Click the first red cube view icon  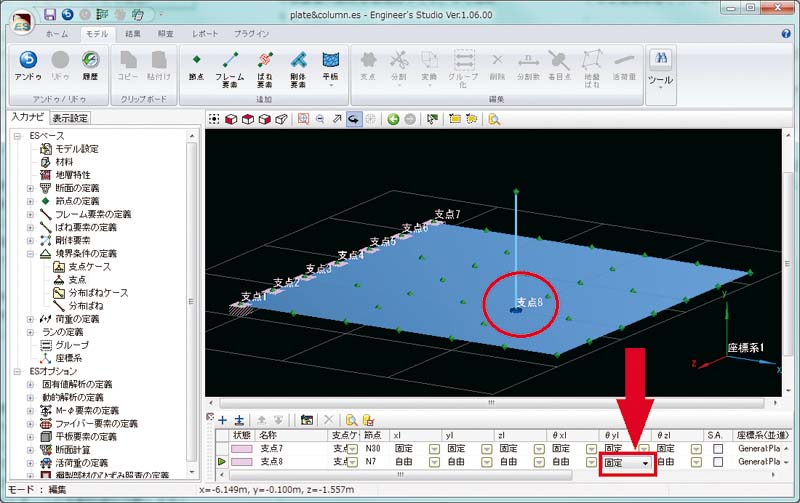(231, 119)
